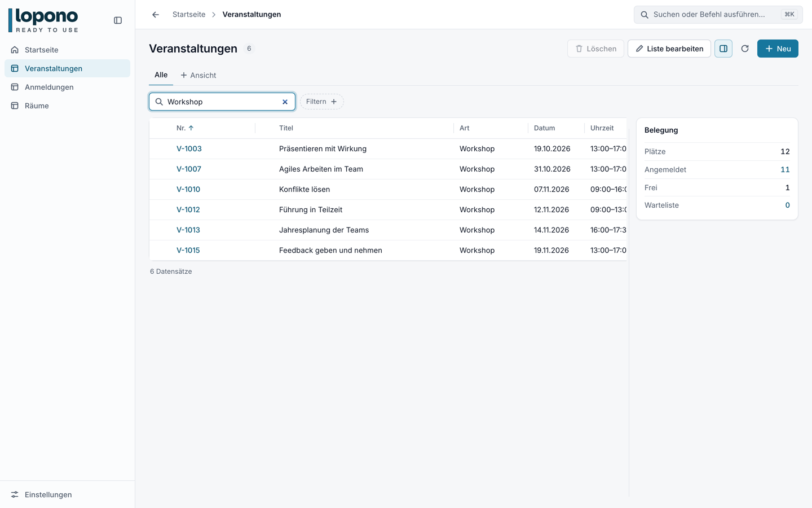Select the title "Jahresplanung der Teams"
The image size is (812, 508).
[324, 230]
